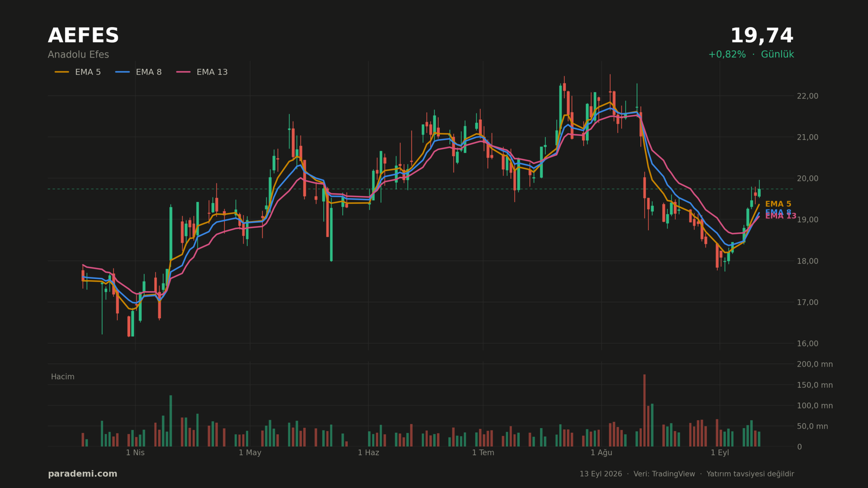Open the parademi.com footer link

click(82, 474)
